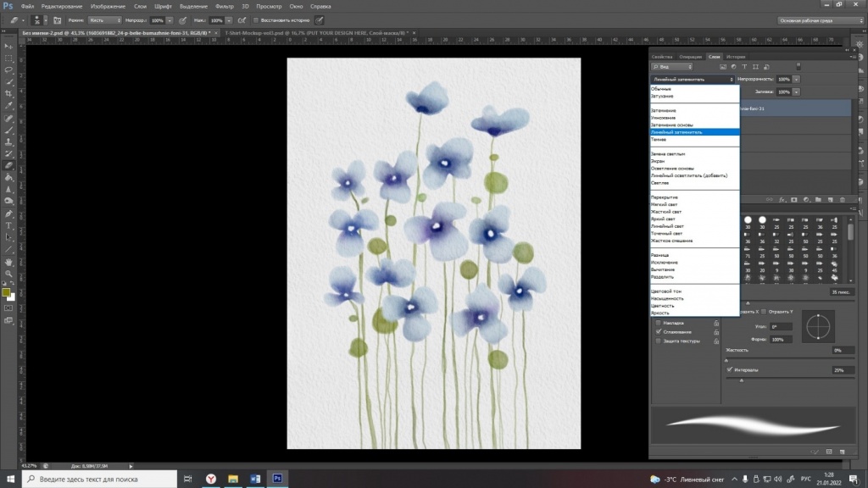
Task: Switch to the 'История' panel tab
Action: 735,57
